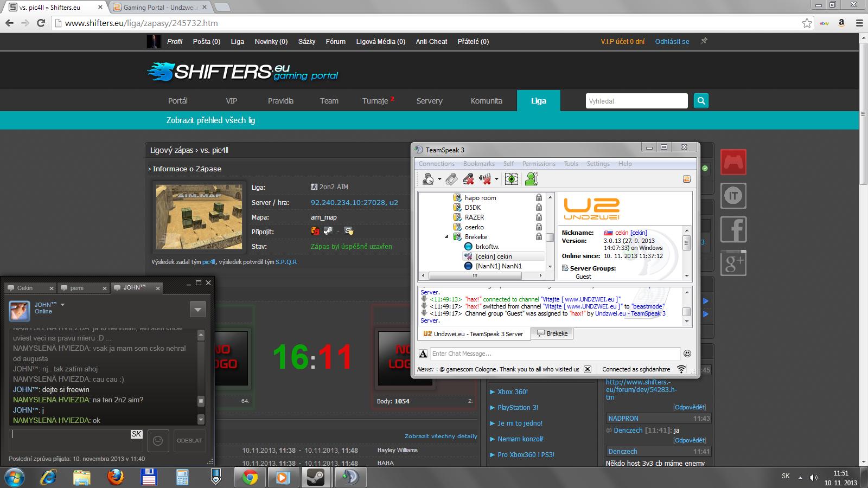
Task: Click the TeamSpeak chat message field
Action: tap(554, 354)
